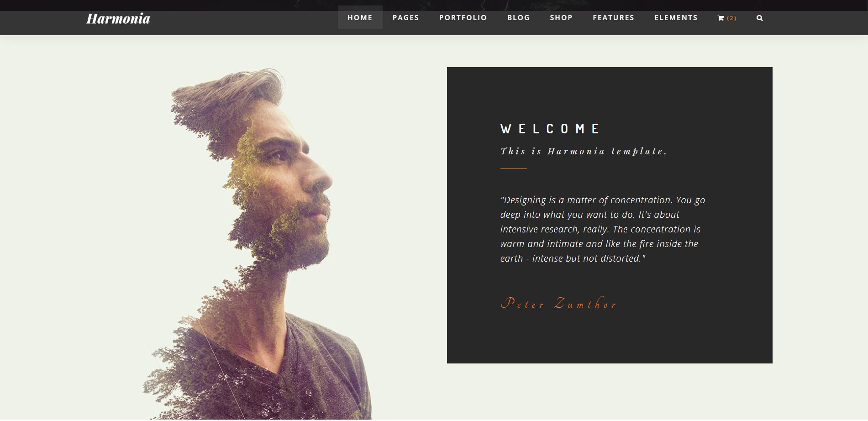Click the WELCOME heading
868x421 pixels.
[551, 129]
